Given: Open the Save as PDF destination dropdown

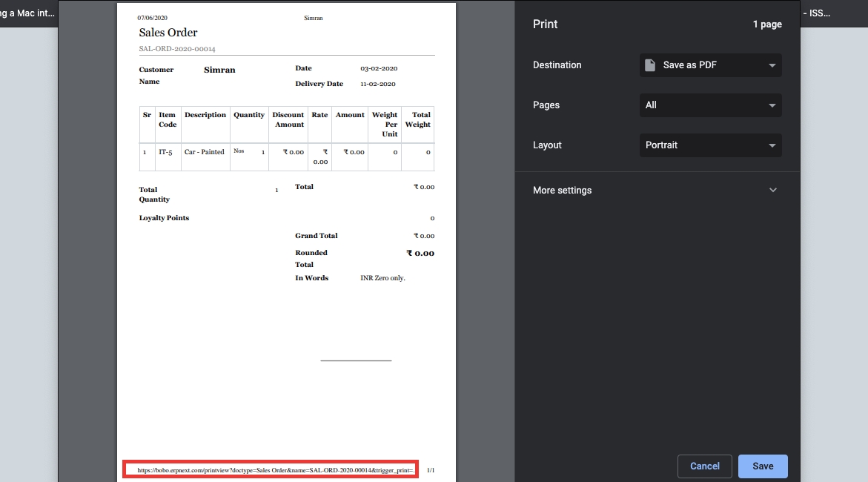Looking at the screenshot, I should [x=710, y=65].
